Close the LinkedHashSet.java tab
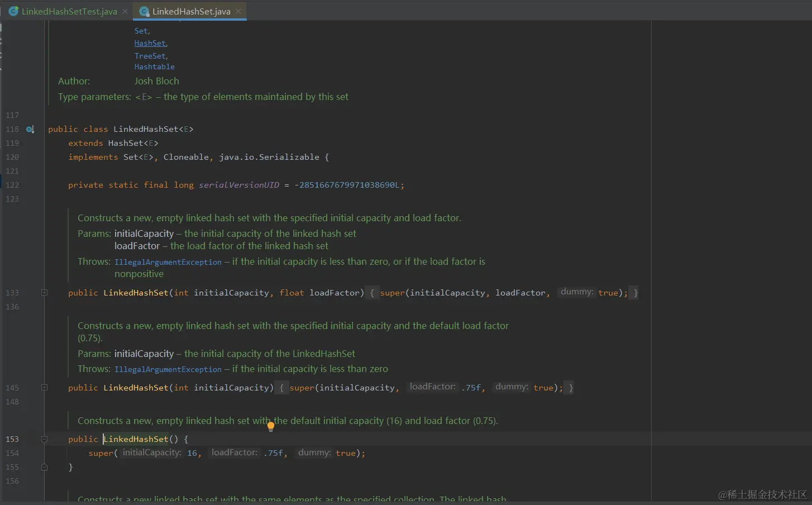Image resolution: width=812 pixels, height=505 pixels. point(238,11)
